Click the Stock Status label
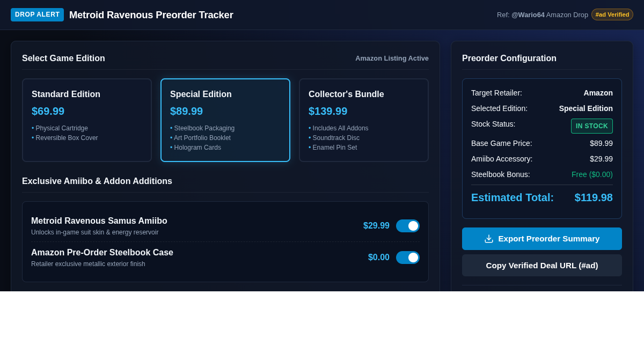 tap(493, 124)
